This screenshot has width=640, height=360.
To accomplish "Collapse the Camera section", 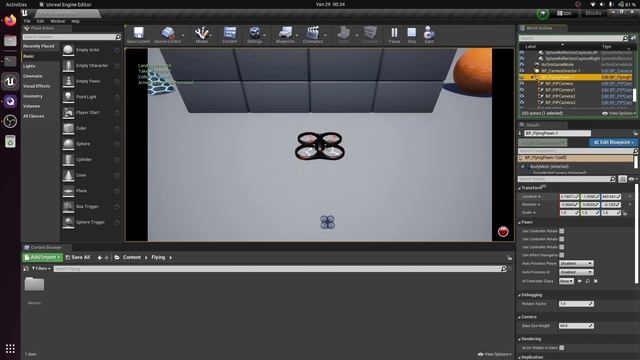I will [520, 317].
